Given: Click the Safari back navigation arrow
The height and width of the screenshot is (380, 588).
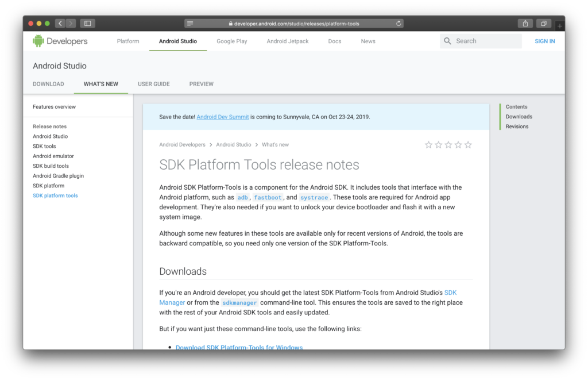Looking at the screenshot, I should (x=60, y=24).
